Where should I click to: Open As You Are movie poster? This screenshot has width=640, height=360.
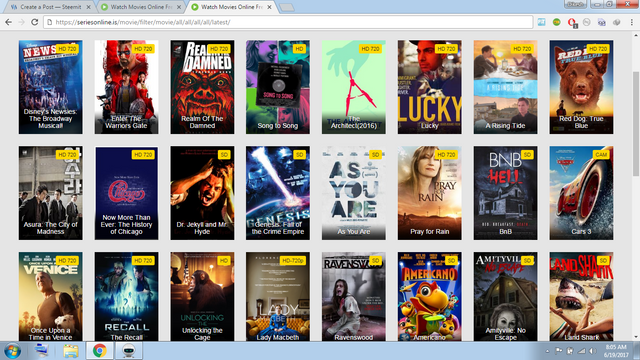353,193
